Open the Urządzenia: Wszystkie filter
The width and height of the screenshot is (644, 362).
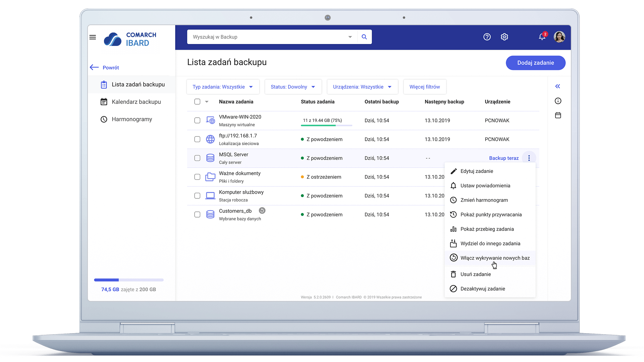click(362, 87)
